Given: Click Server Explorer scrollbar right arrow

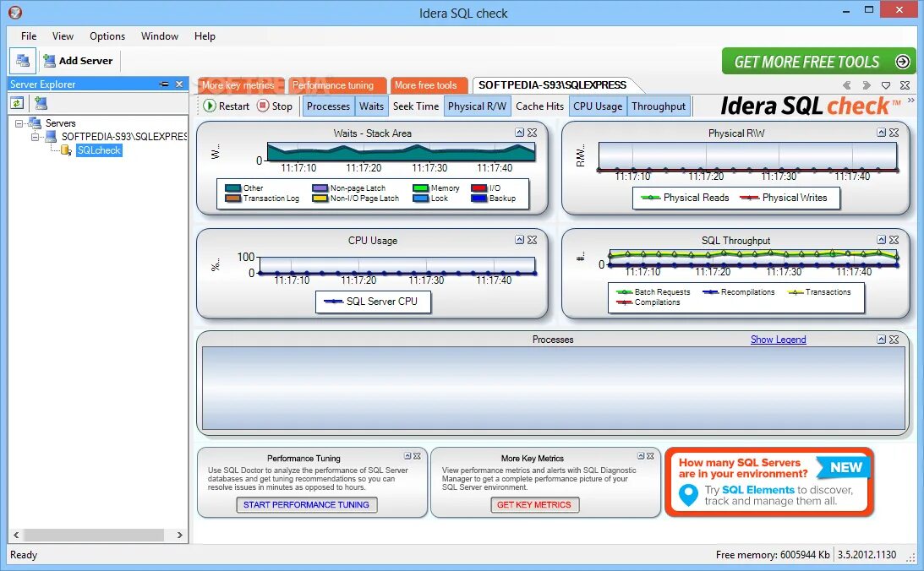Looking at the screenshot, I should point(180,535).
